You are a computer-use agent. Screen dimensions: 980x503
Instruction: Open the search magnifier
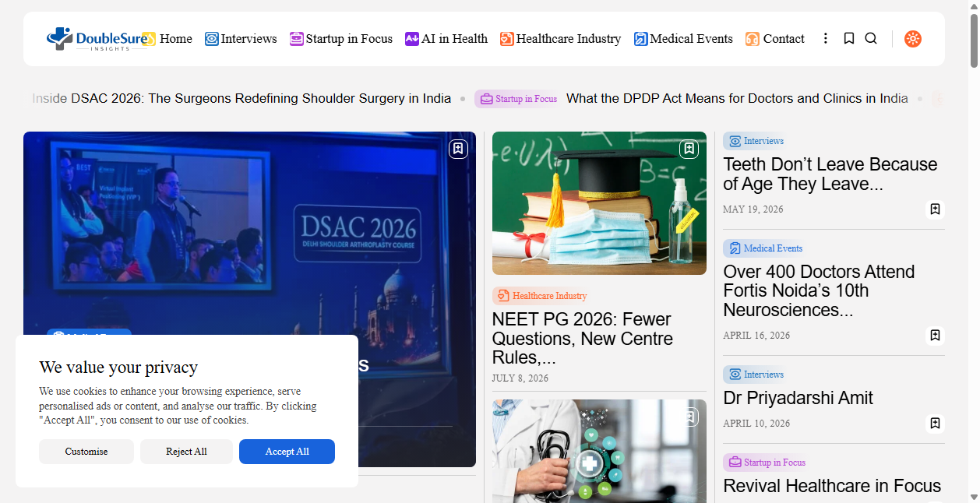click(871, 38)
